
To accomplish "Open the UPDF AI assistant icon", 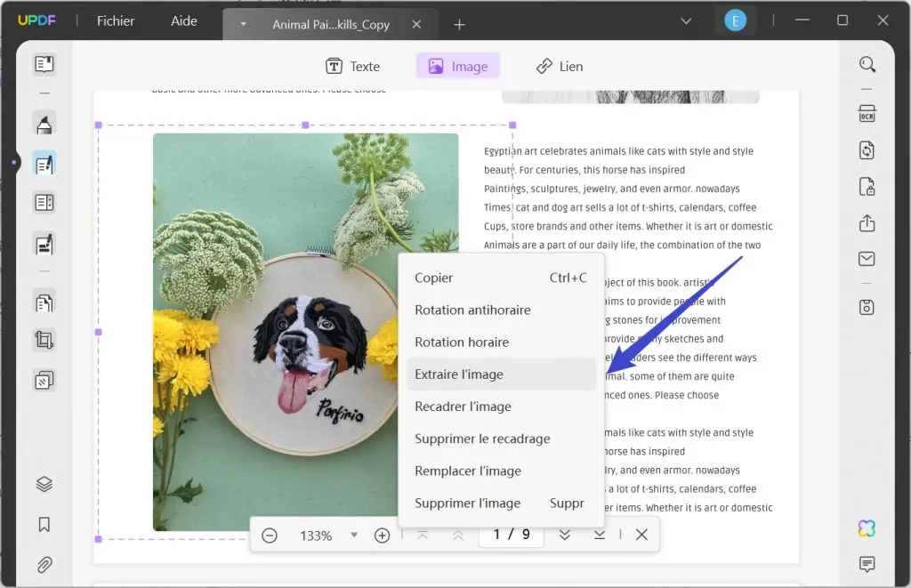I will click(x=867, y=528).
